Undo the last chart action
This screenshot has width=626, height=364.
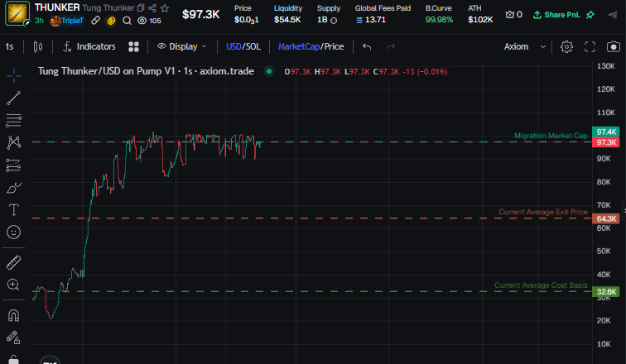(x=367, y=46)
